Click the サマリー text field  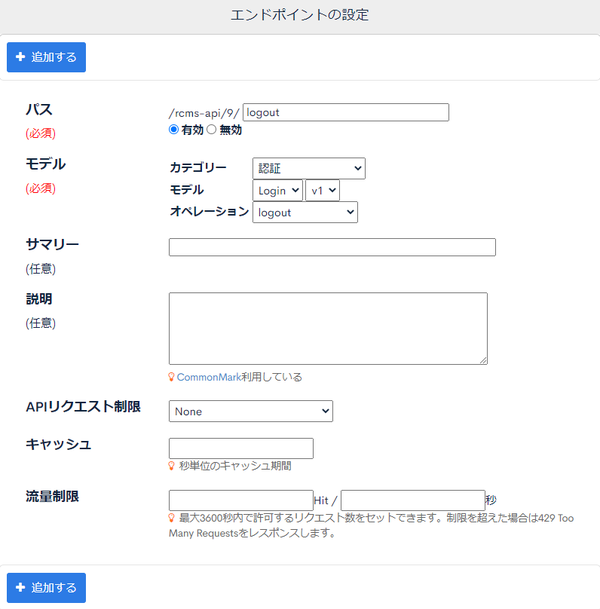332,247
